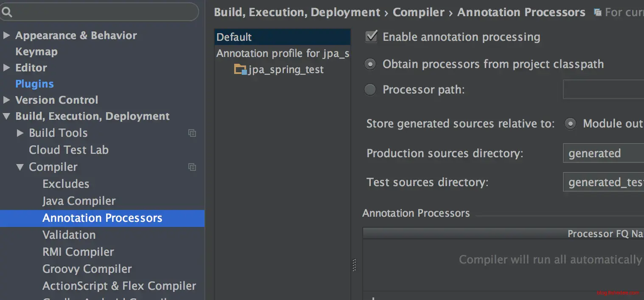This screenshot has width=644, height=300.
Task: Select Obtain processors from project classpath
Action: [370, 64]
